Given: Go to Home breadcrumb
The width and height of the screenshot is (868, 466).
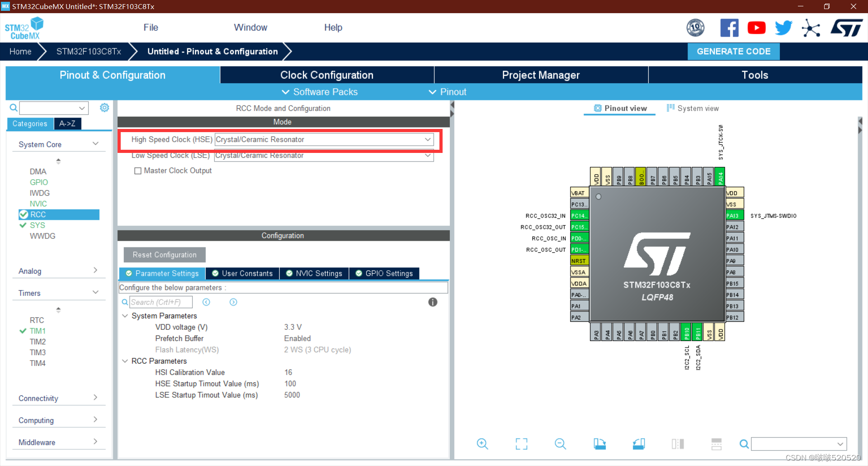Looking at the screenshot, I should [20, 52].
